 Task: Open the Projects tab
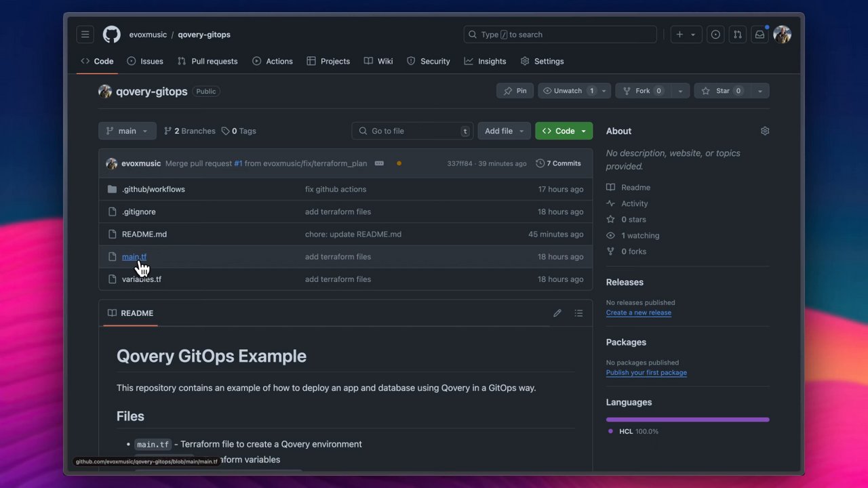328,61
